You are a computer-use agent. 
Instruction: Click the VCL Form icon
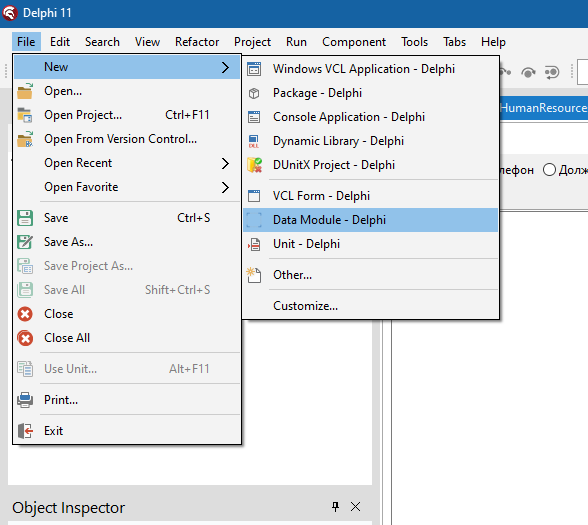254,196
